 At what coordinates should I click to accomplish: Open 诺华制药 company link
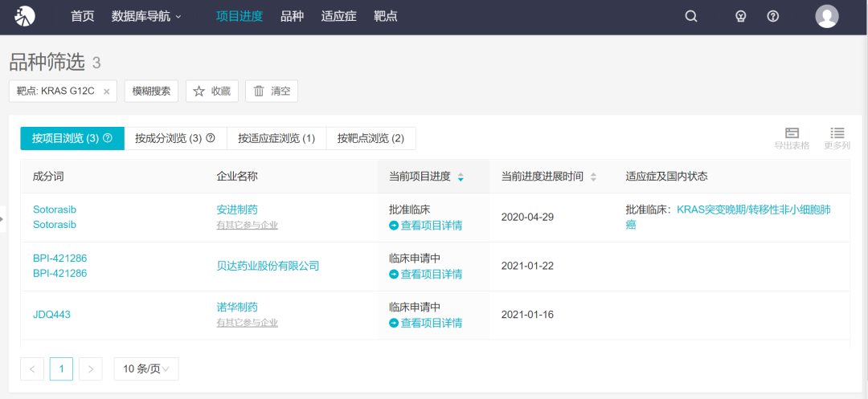click(237, 307)
